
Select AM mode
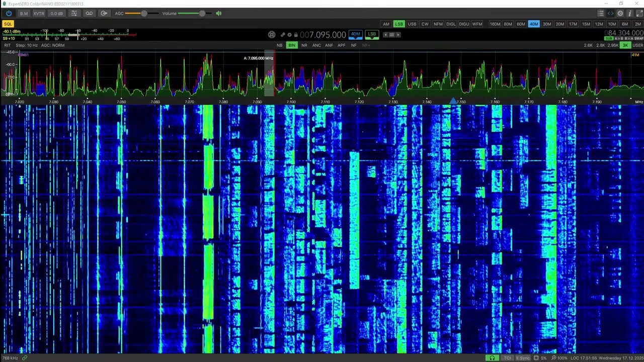point(386,24)
